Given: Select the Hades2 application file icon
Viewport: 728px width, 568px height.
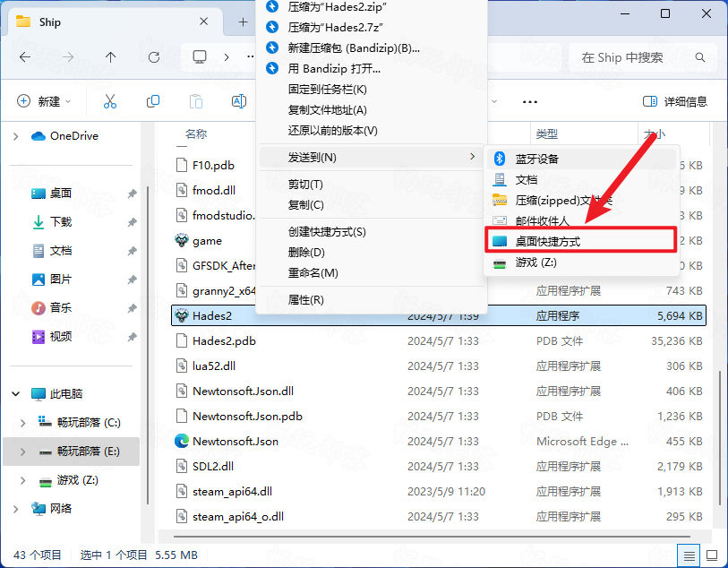Looking at the screenshot, I should click(181, 316).
